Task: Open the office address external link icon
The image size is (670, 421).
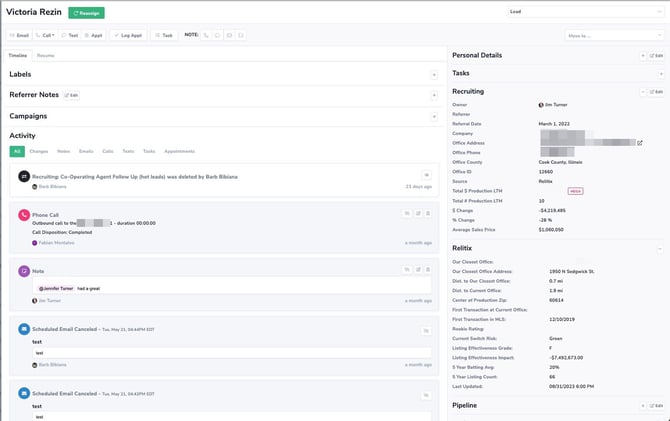Action: click(x=640, y=142)
